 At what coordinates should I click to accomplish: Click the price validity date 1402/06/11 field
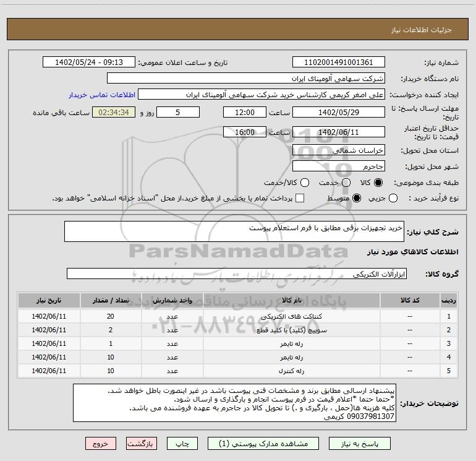pyautogui.click(x=339, y=132)
